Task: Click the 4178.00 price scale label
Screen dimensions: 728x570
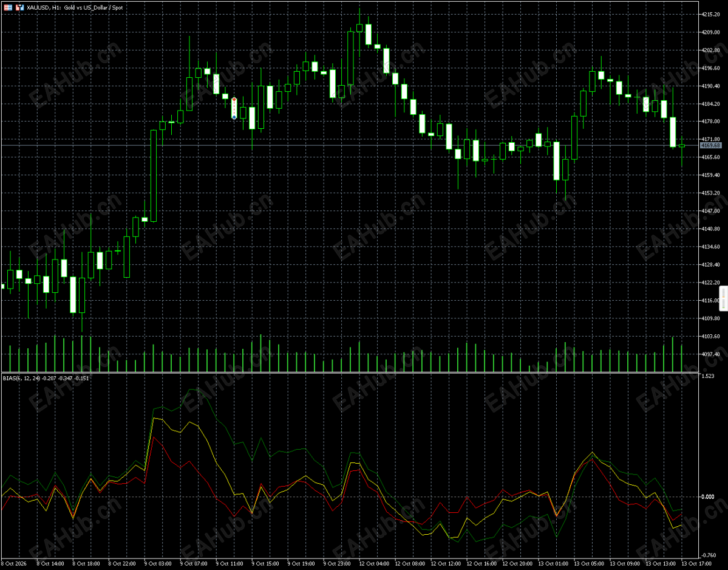Action: tap(711, 122)
